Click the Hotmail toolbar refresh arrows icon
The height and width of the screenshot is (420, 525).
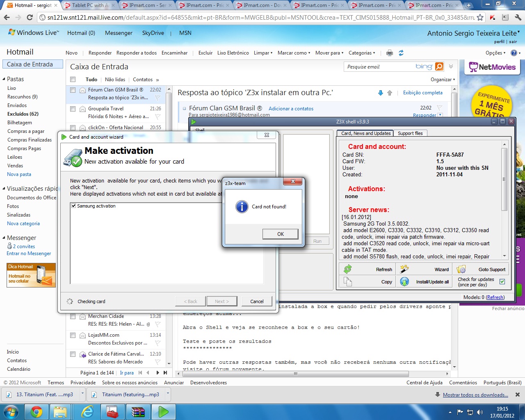[x=401, y=53]
